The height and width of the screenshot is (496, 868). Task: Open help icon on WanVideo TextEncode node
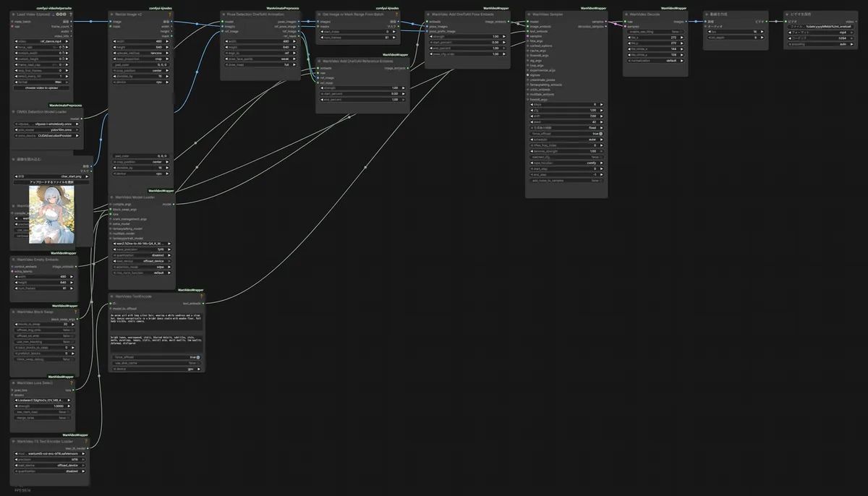(201, 296)
